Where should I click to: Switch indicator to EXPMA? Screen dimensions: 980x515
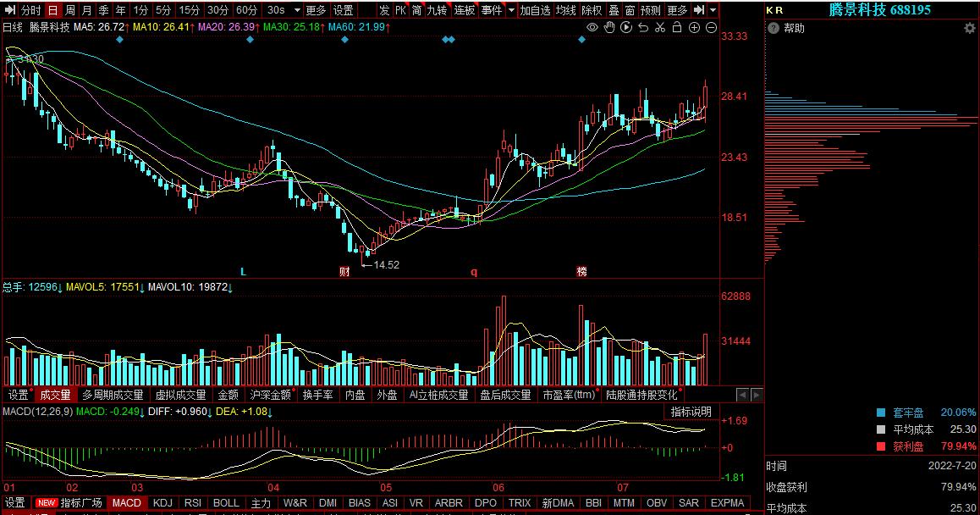point(728,502)
